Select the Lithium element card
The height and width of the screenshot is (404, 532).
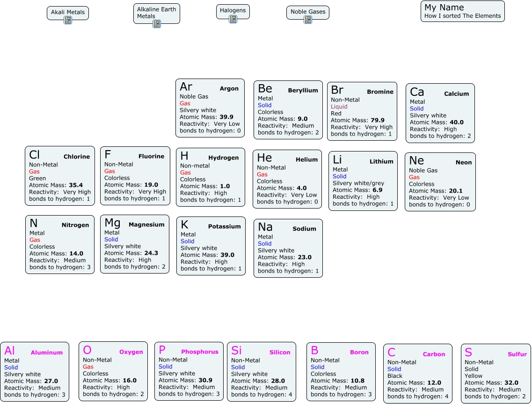point(363,181)
